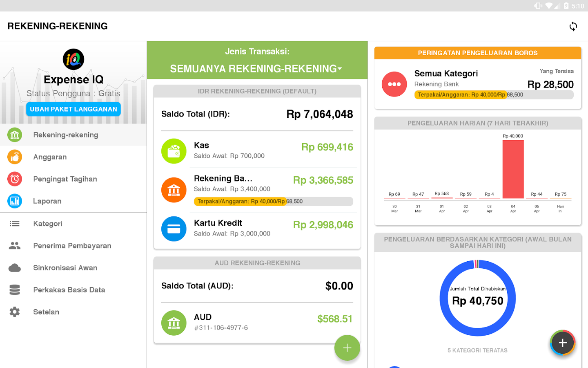Open the Kartu Kredit account row
This screenshot has width=588, height=368.
tap(257, 229)
